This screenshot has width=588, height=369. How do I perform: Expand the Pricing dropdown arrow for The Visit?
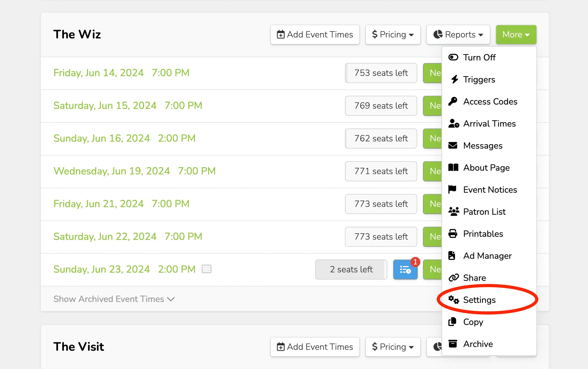coord(411,347)
